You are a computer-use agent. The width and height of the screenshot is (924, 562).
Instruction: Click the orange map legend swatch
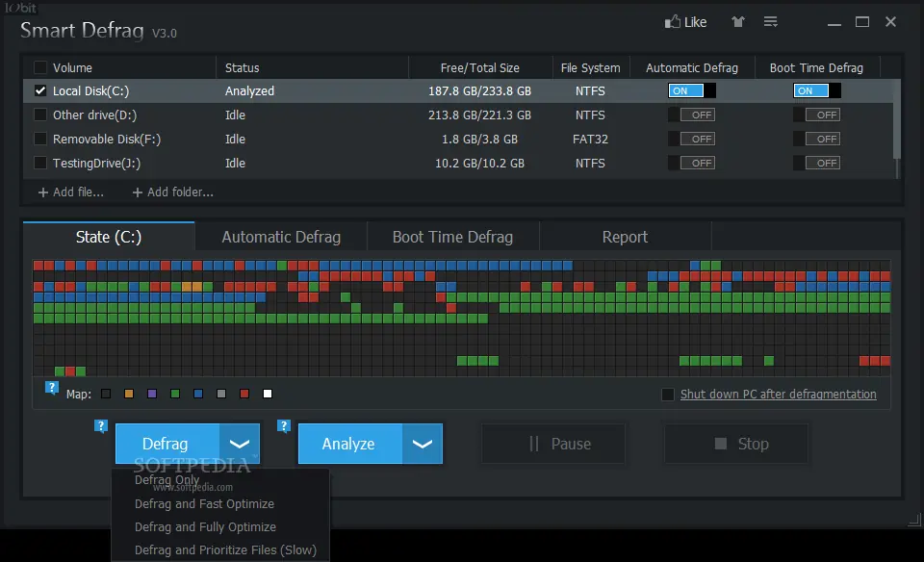129,394
